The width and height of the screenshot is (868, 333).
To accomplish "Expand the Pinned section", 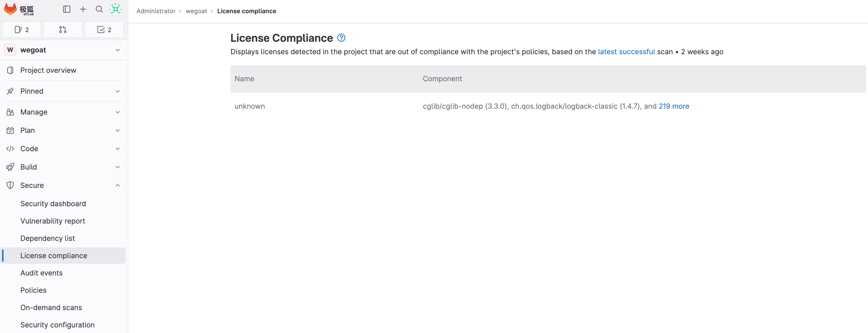I will pyautogui.click(x=63, y=91).
